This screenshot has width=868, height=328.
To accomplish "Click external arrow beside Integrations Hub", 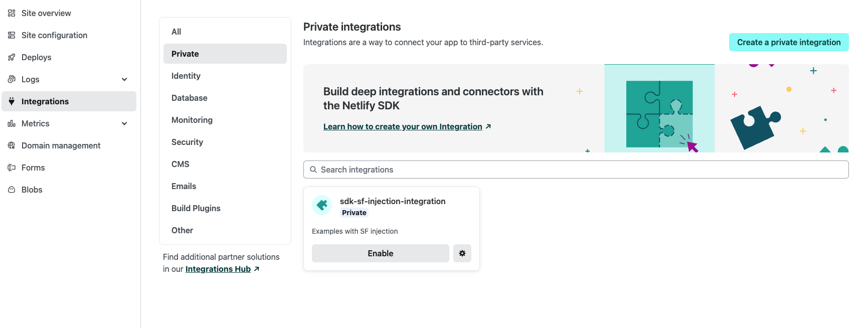I will 257,269.
